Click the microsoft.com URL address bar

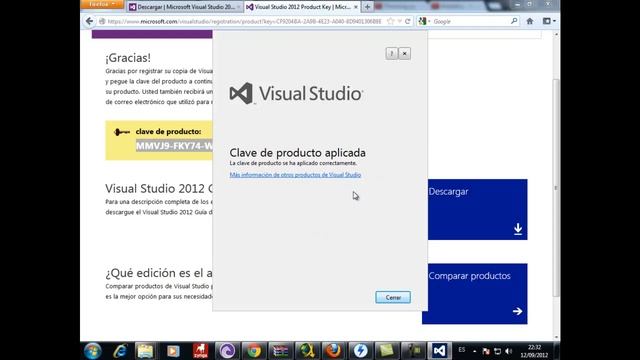244,21
